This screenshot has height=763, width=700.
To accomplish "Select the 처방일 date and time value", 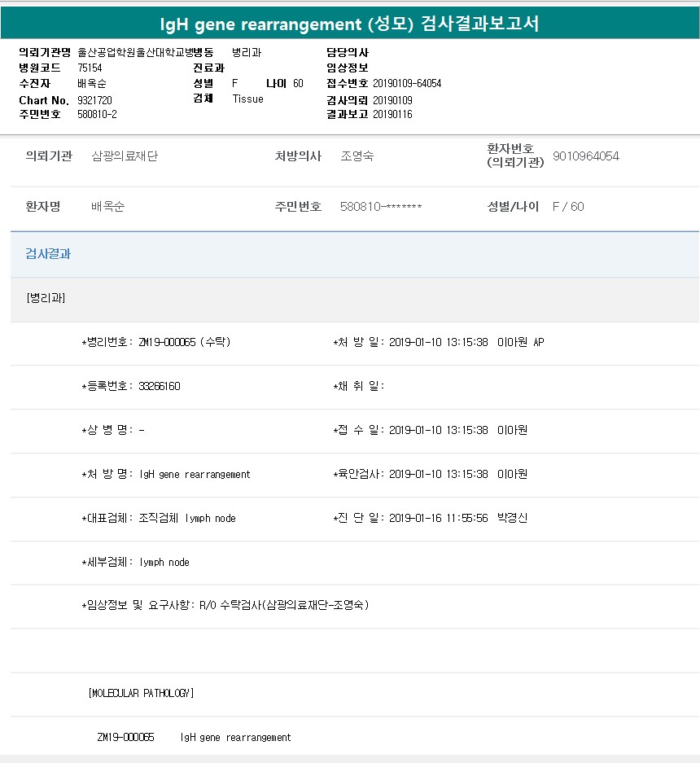I will point(438,342).
